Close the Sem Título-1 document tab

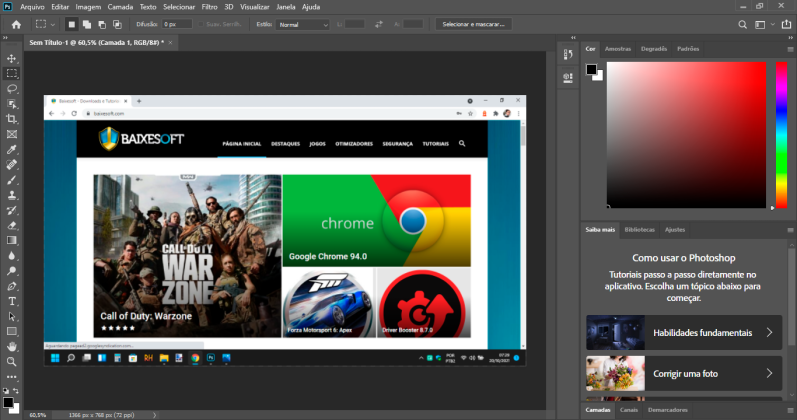(x=170, y=43)
